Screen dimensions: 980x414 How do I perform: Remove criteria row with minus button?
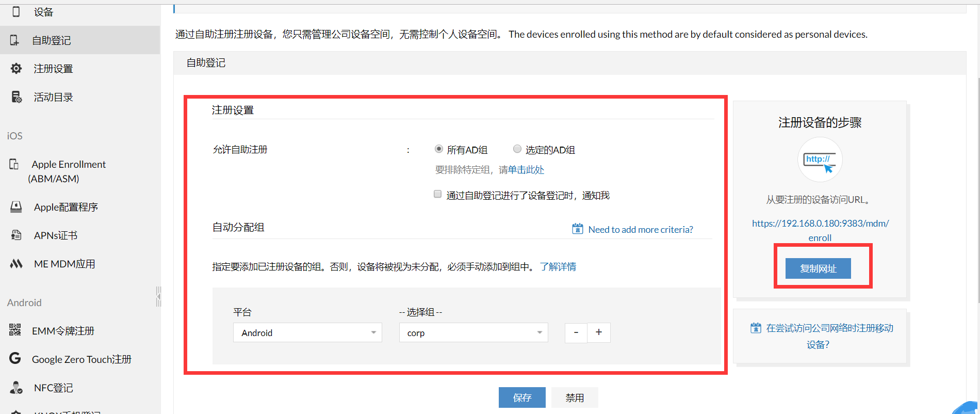576,332
